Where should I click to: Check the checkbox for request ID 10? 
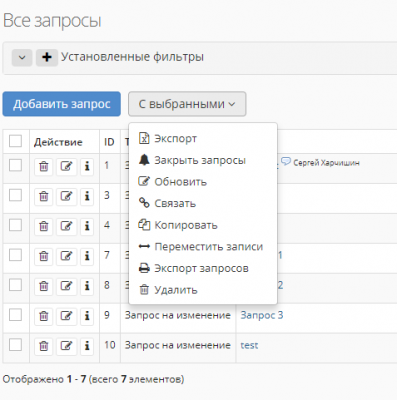point(15,345)
